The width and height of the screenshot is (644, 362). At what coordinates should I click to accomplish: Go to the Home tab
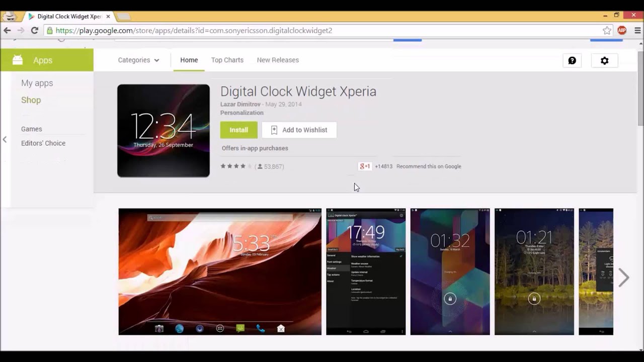pyautogui.click(x=189, y=60)
